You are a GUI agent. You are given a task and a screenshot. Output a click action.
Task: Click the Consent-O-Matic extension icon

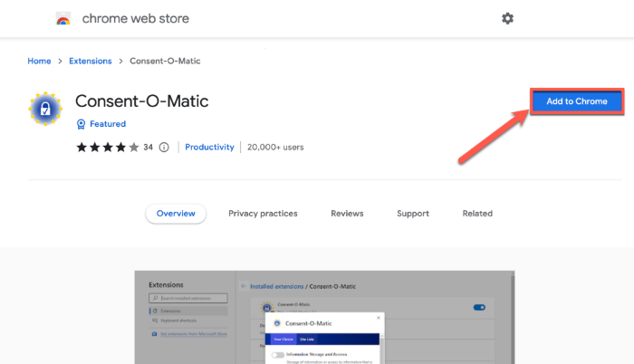pyautogui.click(x=45, y=109)
